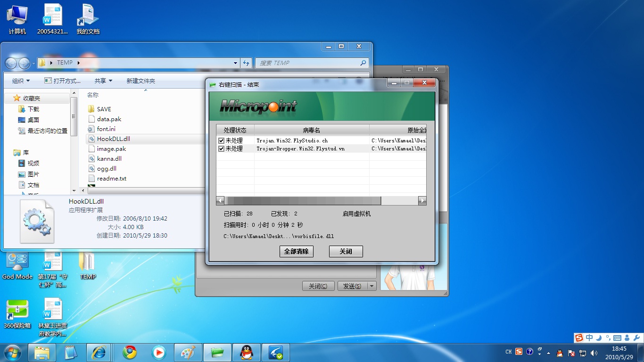The image size is (644, 362).
Task: Click the dropdown arrow beside 发送(S)
Action: [x=372, y=286]
